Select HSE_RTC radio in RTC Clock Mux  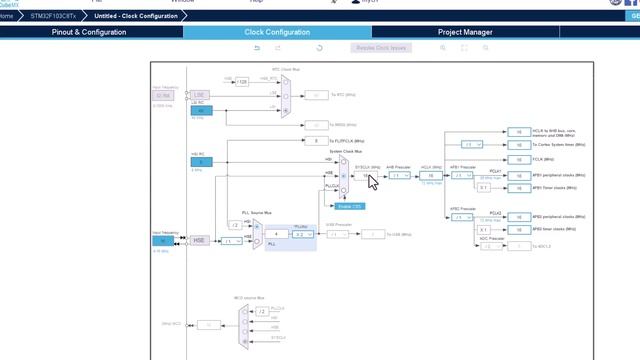point(286,82)
